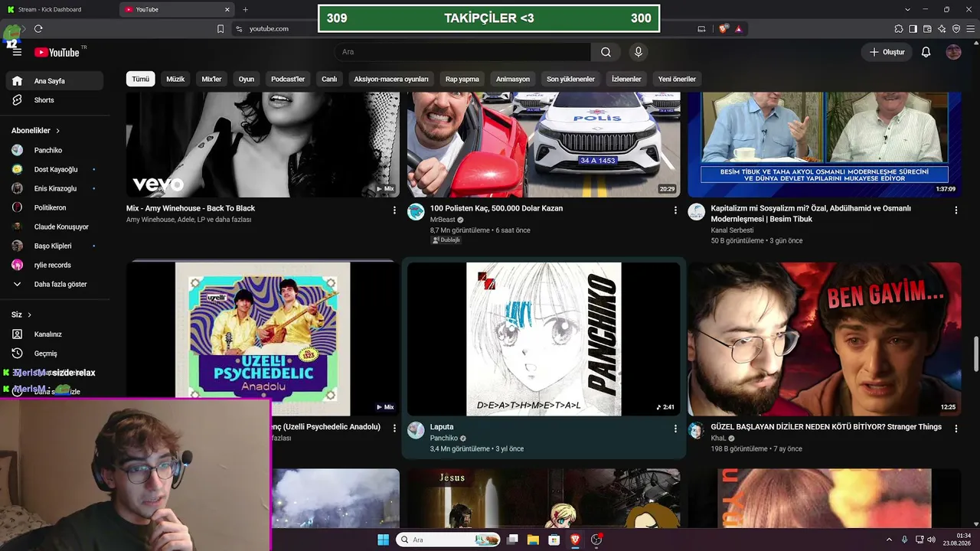980x551 pixels.
Task: Switch to Stream - Kick Dashboard tab
Action: (59, 9)
